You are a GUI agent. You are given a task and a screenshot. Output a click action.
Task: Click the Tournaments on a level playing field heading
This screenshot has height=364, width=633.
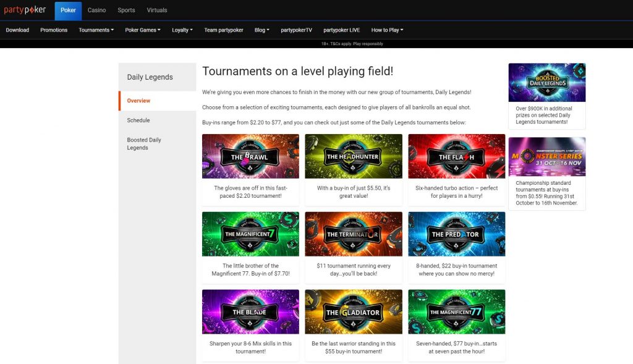tap(297, 71)
